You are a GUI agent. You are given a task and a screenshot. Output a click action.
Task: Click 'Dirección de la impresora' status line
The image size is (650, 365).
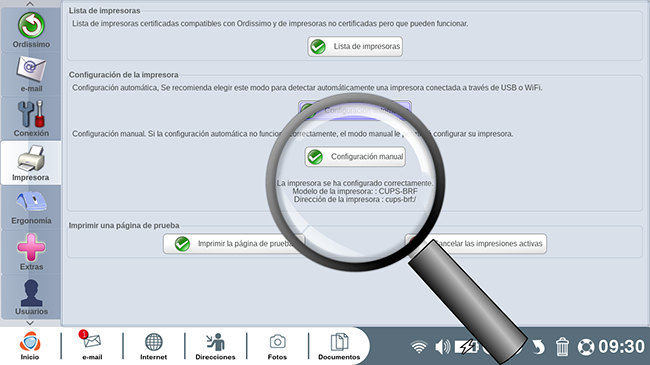(x=355, y=200)
